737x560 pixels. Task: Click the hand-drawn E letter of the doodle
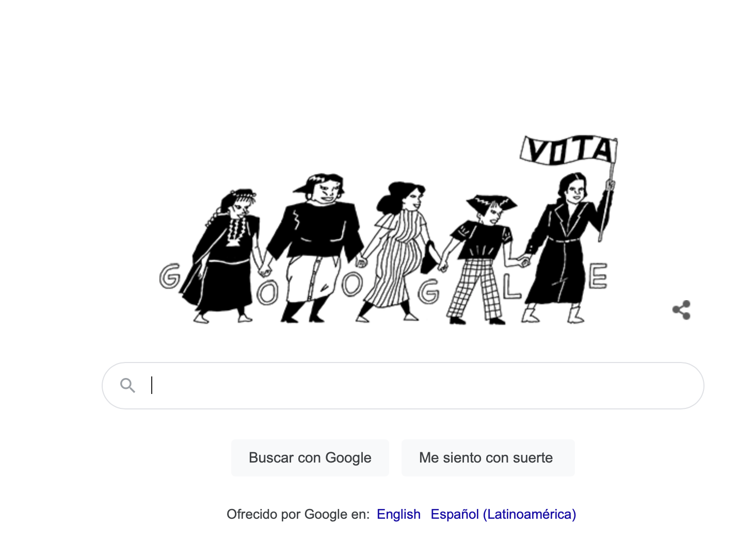(x=598, y=275)
